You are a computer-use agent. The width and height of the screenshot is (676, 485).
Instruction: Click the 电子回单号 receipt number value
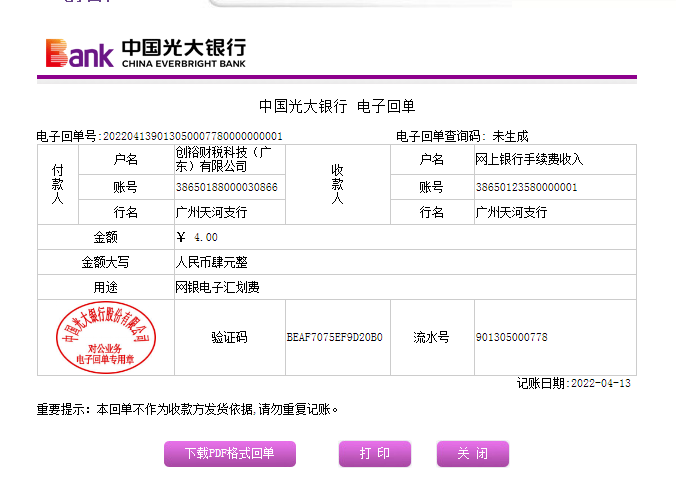[193, 136]
